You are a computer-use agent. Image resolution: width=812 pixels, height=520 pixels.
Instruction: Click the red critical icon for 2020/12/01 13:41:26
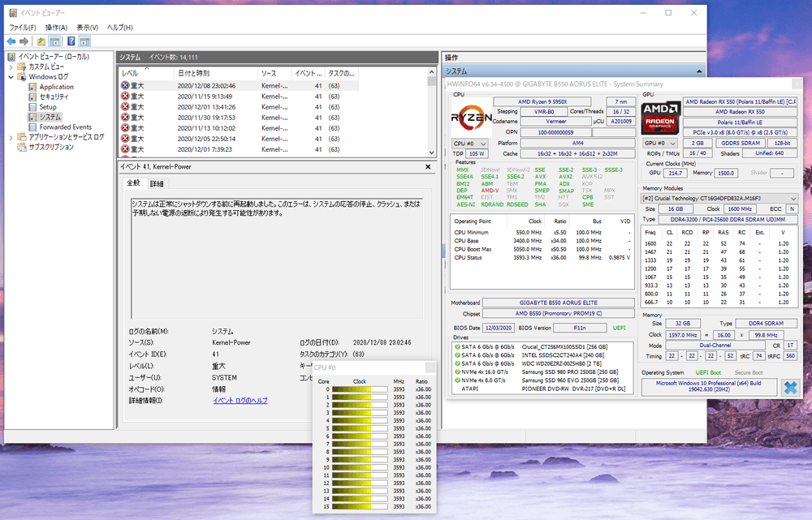125,107
